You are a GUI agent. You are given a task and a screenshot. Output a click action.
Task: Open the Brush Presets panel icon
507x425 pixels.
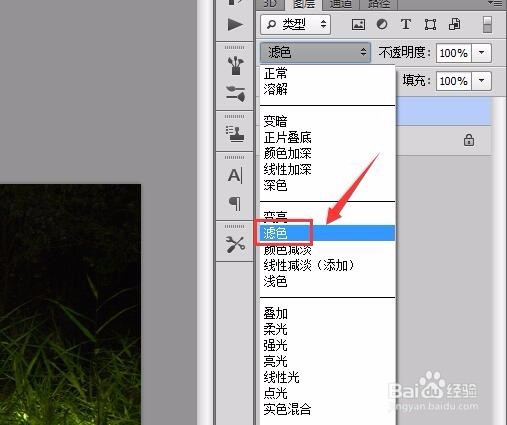point(235,65)
